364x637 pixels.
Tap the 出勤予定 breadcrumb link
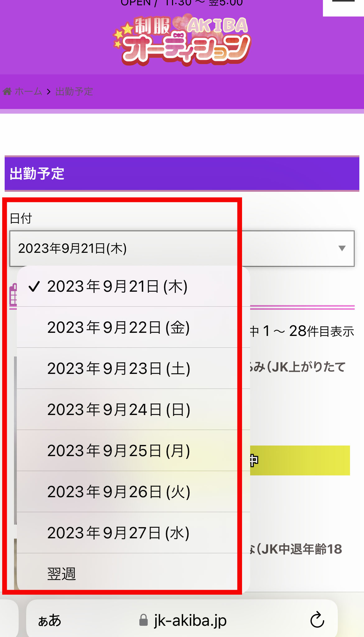click(74, 92)
